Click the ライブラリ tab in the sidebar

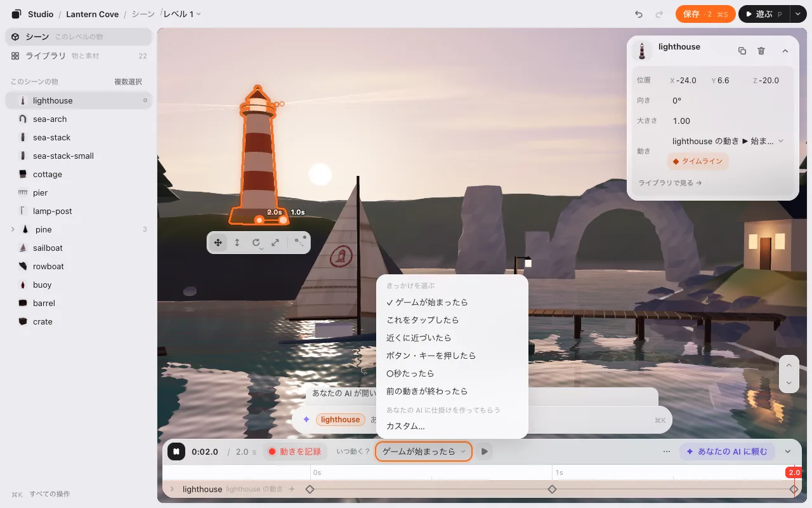pyautogui.click(x=79, y=56)
